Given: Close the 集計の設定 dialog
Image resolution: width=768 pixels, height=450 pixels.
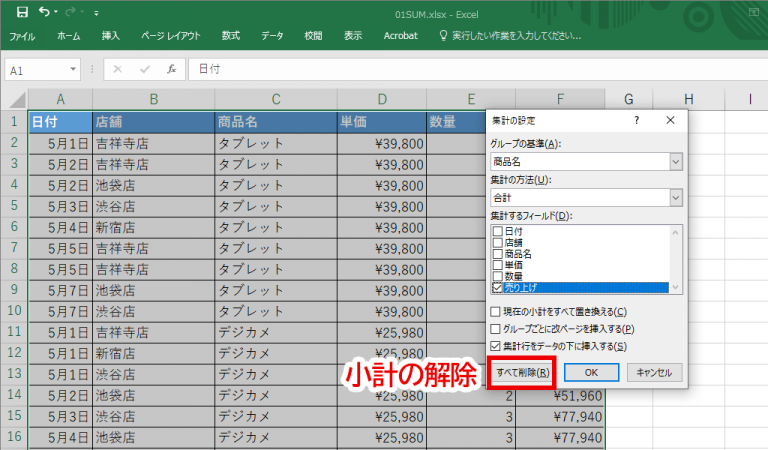Looking at the screenshot, I should coord(671,120).
